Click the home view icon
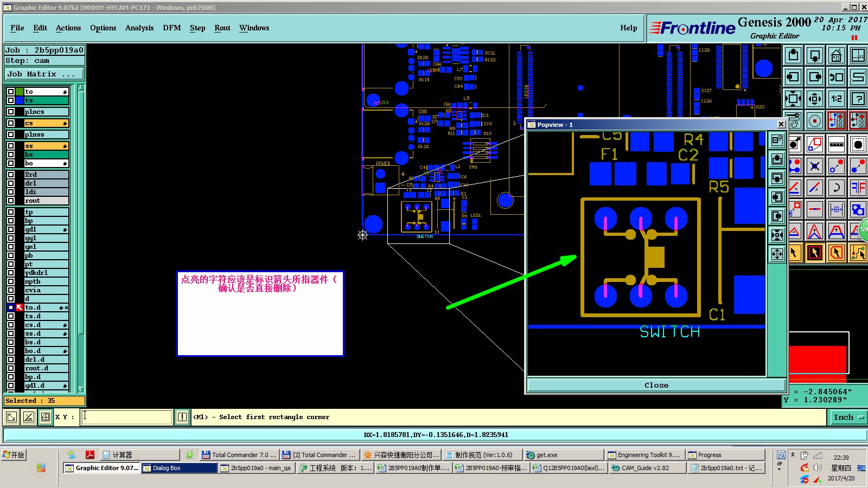This screenshot has height=488, width=868. (837, 55)
